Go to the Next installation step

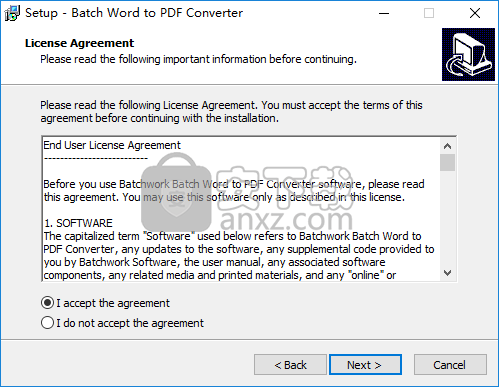[x=365, y=365]
